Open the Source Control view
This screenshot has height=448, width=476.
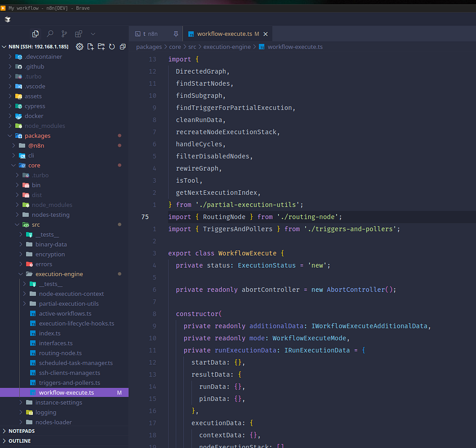(64, 34)
